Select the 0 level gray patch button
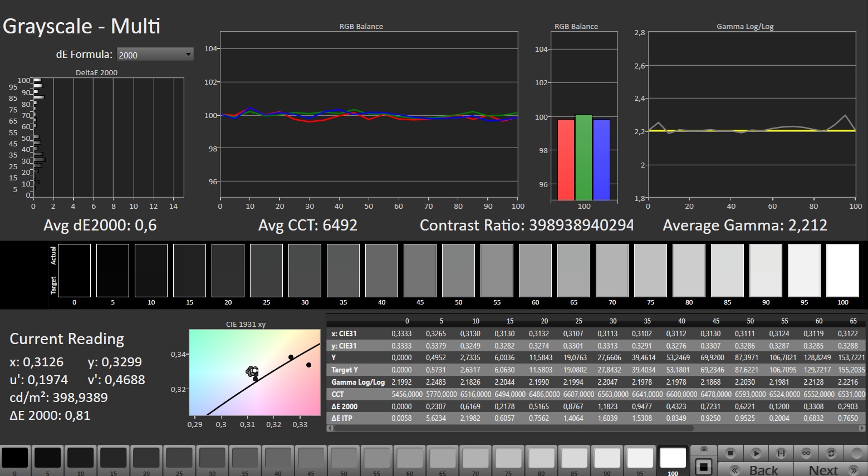This screenshot has width=868, height=476. 15,460
